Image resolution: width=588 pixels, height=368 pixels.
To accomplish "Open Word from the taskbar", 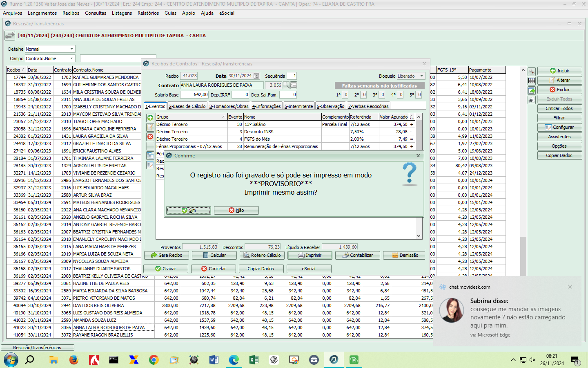I will point(214,360).
